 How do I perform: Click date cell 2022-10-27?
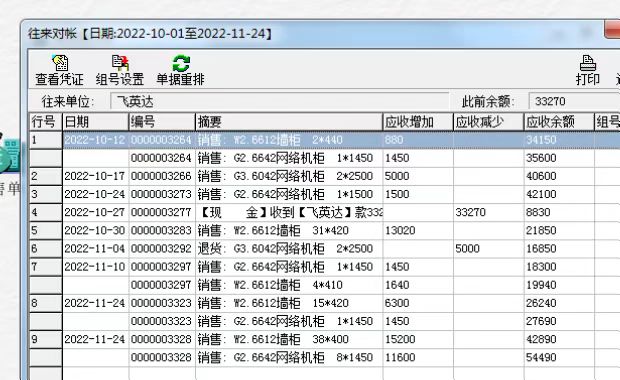pyautogui.click(x=95, y=212)
